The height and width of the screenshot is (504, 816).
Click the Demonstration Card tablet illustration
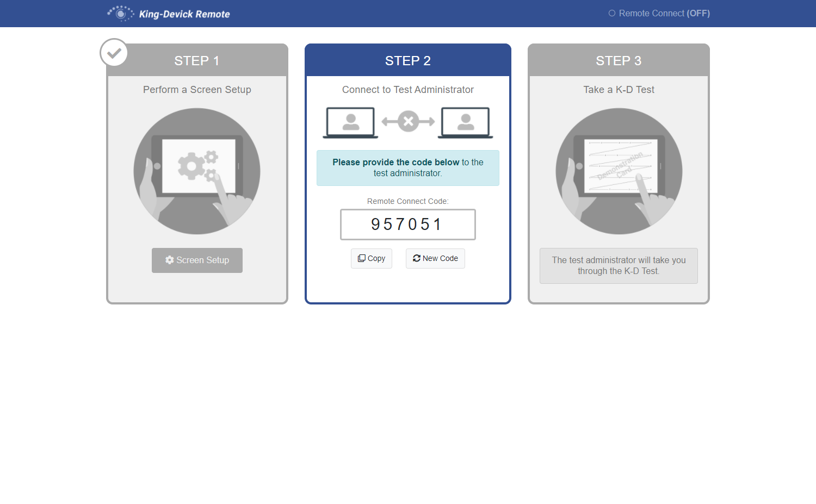pos(619,171)
